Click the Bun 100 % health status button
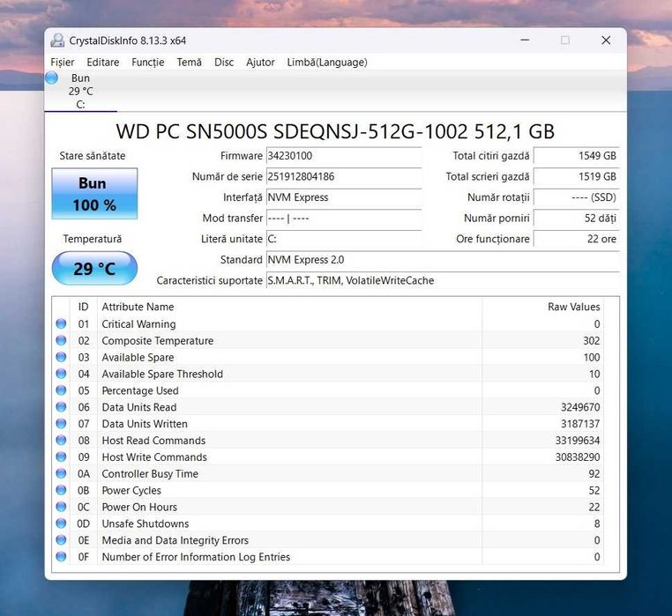This screenshot has height=616, width=672. [94, 194]
